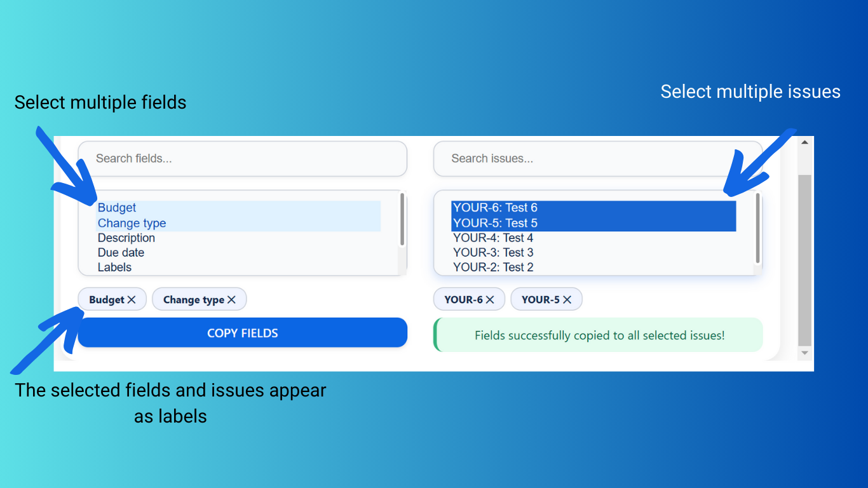
Task: Select Budget in the fields list
Action: 238,208
